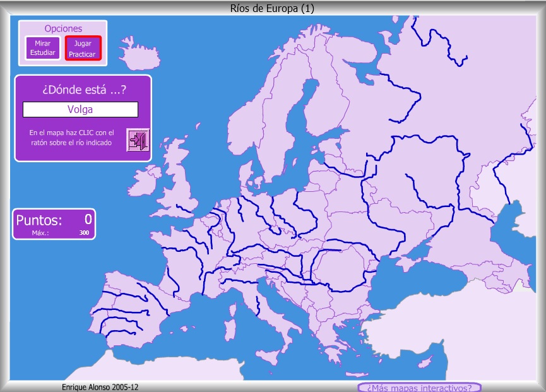Click the Tiber river in central Italy
This screenshot has height=392, width=546.
(258, 306)
